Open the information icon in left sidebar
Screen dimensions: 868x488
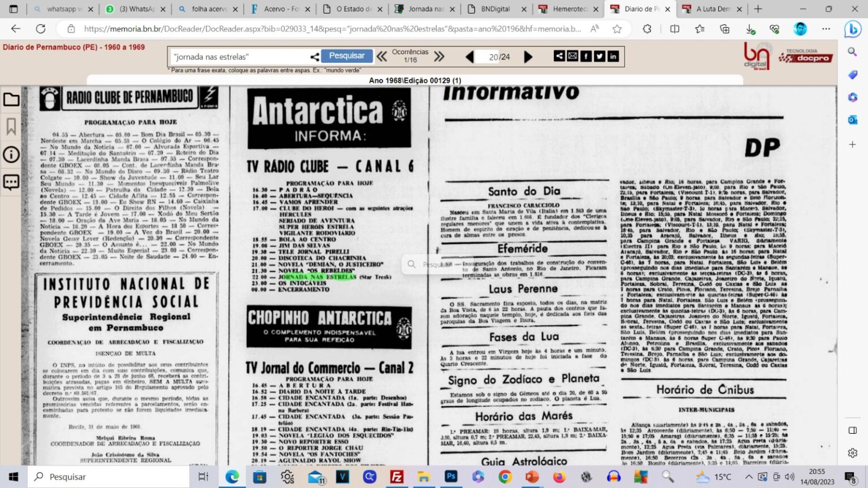pyautogui.click(x=11, y=154)
